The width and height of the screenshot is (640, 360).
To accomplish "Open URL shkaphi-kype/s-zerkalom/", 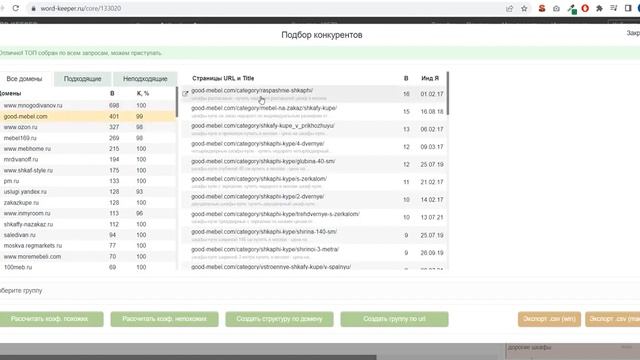I will point(259,178).
